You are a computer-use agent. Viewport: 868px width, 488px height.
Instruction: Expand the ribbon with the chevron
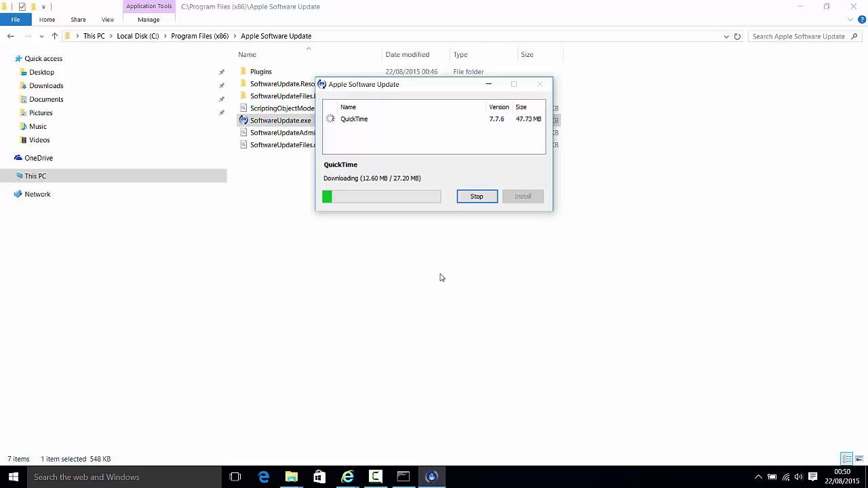coord(852,20)
